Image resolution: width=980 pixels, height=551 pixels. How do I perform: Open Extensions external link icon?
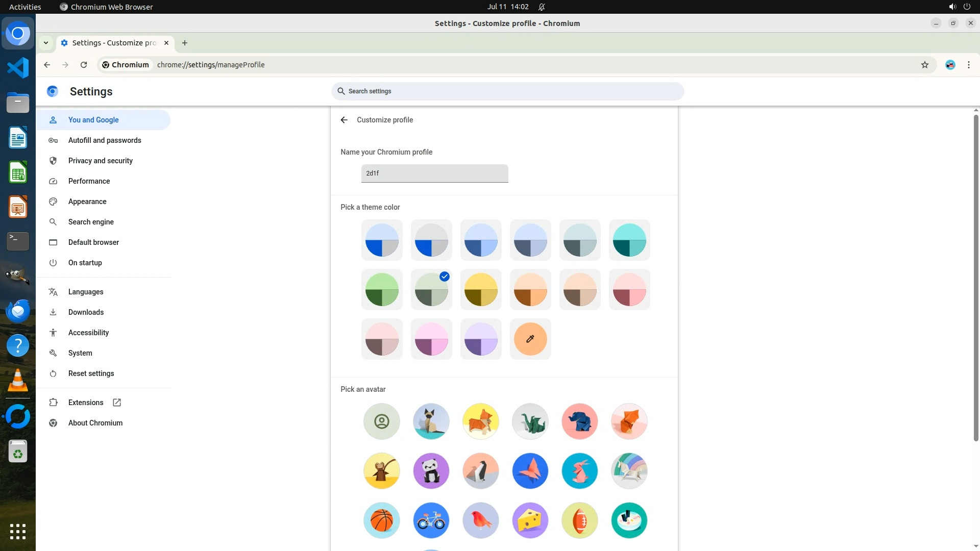coord(117,403)
